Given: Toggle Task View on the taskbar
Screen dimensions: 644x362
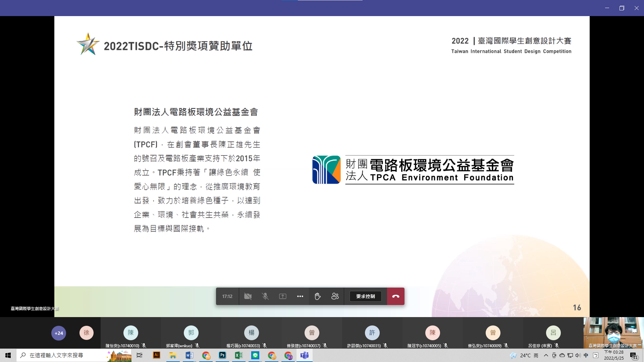Looking at the screenshot, I should tap(139, 356).
